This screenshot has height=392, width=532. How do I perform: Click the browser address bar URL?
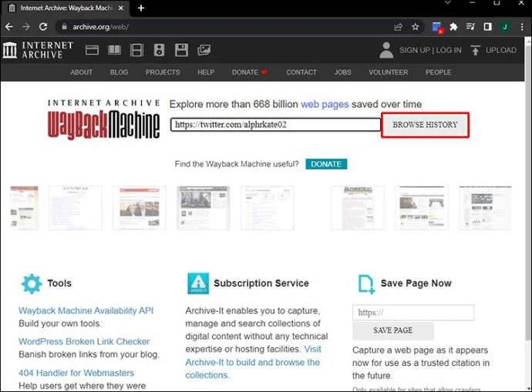click(101, 27)
